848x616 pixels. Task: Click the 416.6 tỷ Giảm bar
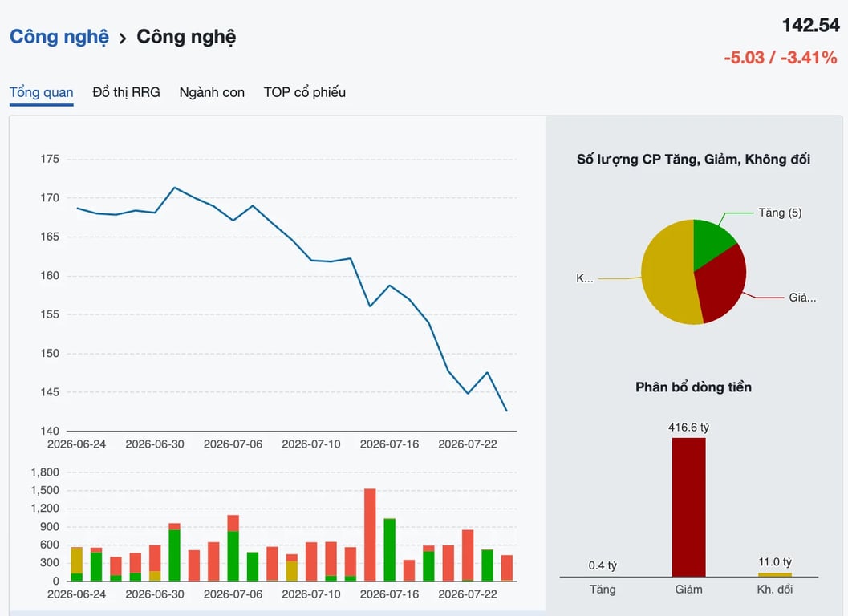coord(688,507)
